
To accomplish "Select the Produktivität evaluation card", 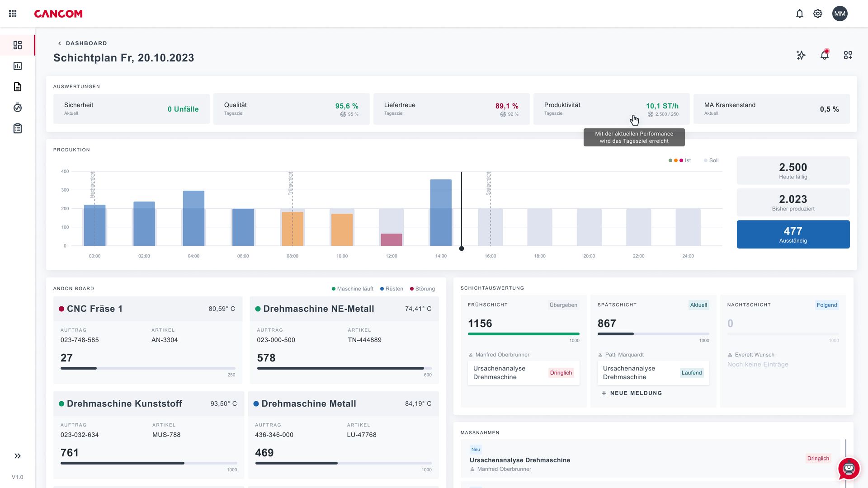I will click(611, 109).
